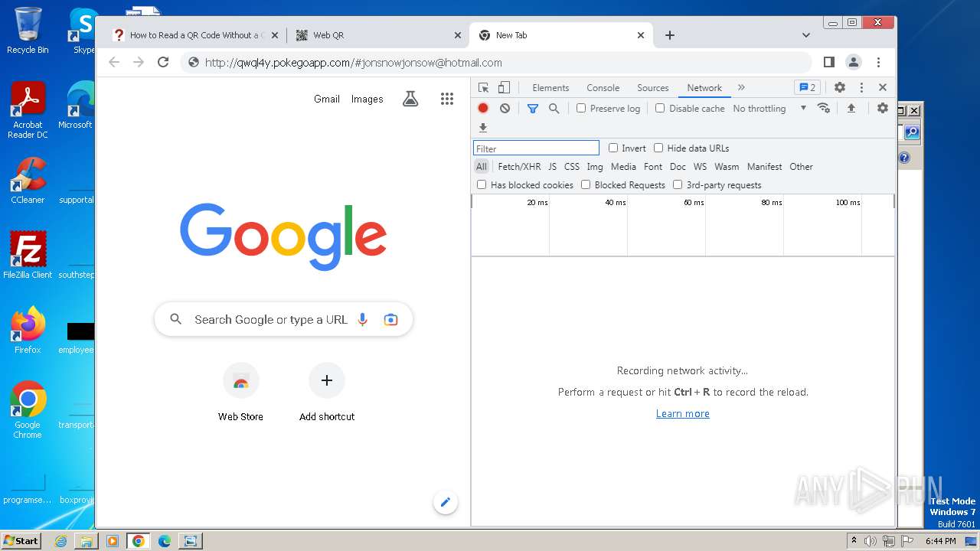Filter requests by Doc type
Image resolution: width=980 pixels, height=551 pixels.
[x=678, y=166]
